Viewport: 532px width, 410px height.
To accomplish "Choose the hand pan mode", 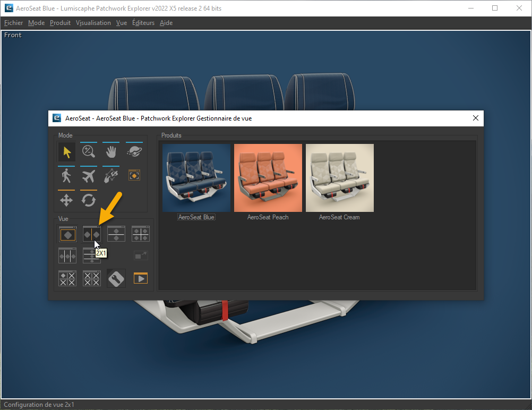I will point(110,152).
